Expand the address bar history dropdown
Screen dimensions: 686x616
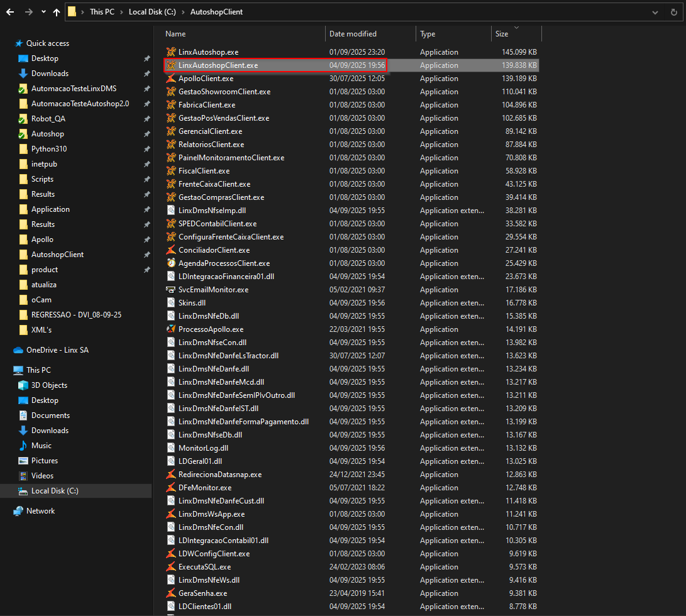point(655,12)
